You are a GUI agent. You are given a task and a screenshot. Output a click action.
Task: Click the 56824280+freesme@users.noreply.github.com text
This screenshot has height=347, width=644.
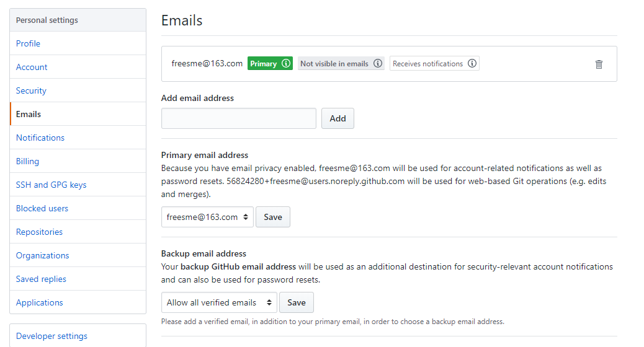(x=315, y=182)
